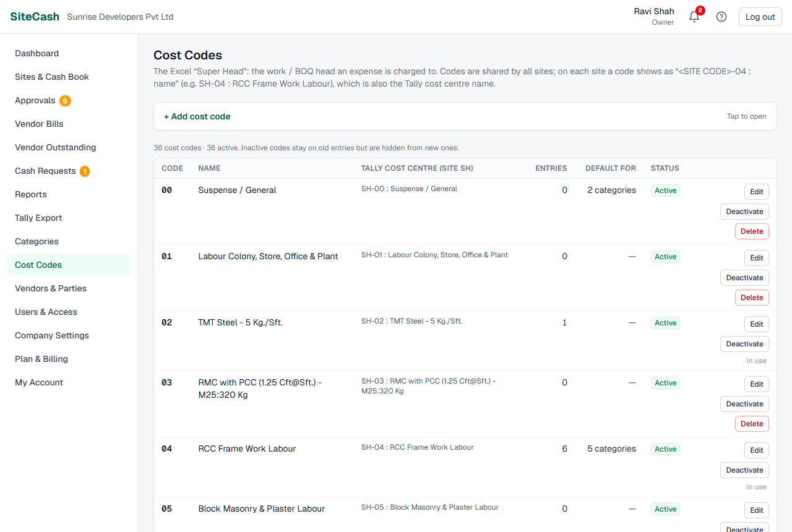Image resolution: width=792 pixels, height=532 pixels.
Task: Open Dashboard in the sidebar
Action: pyautogui.click(x=69, y=53)
